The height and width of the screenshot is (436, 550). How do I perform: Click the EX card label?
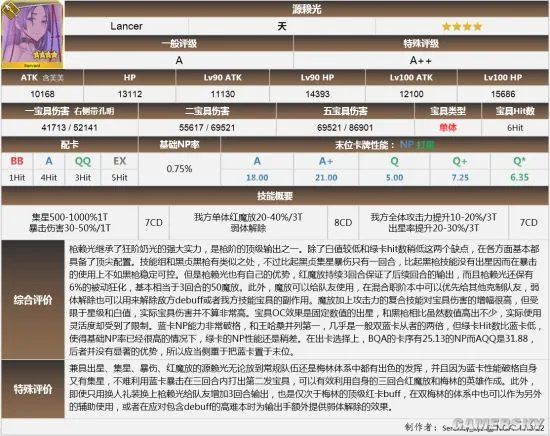coord(119,161)
